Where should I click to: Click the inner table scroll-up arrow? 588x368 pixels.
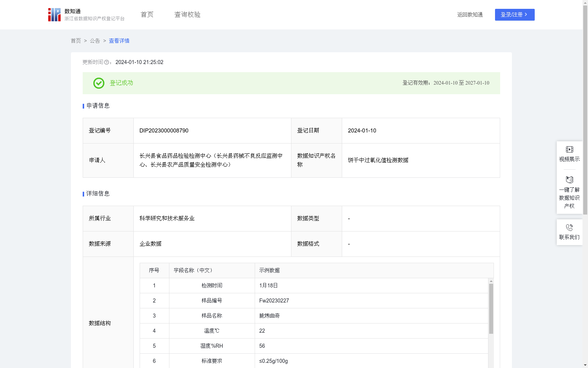click(x=491, y=281)
